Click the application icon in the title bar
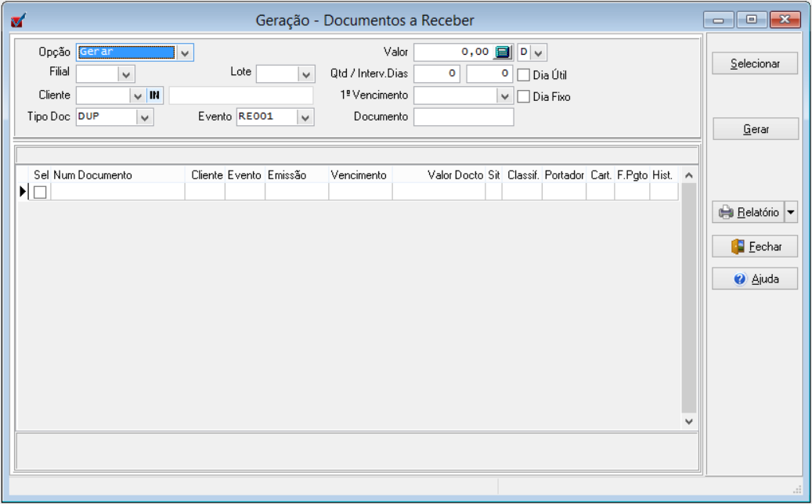812x504 pixels. (x=17, y=20)
